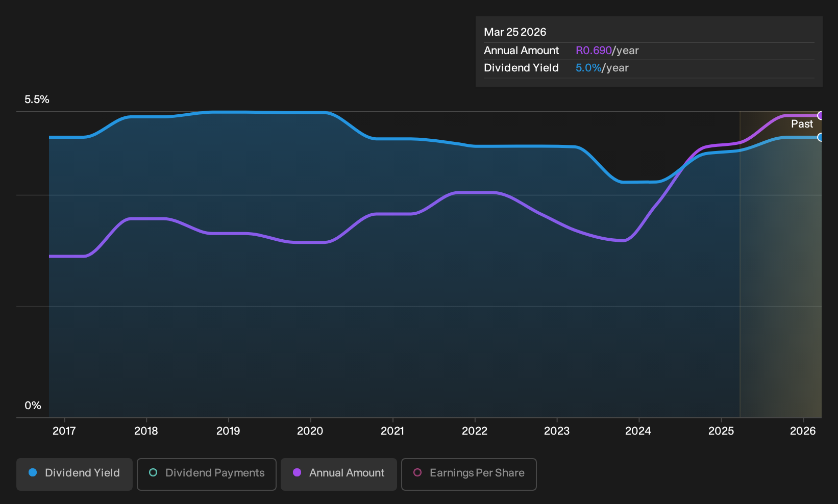Click the 2021 x-axis label
Screen dimensions: 838x504
[x=392, y=431]
